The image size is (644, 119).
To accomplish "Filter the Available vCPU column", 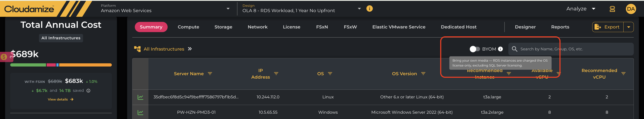I will click(559, 74).
